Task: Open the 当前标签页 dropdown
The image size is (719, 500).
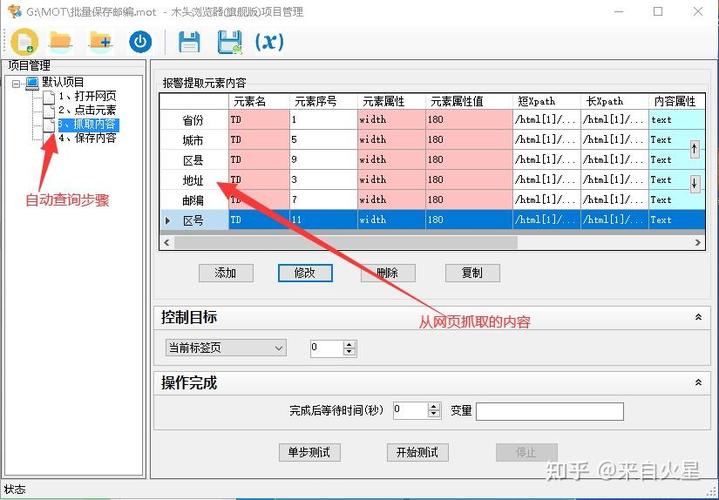Action: 226,348
